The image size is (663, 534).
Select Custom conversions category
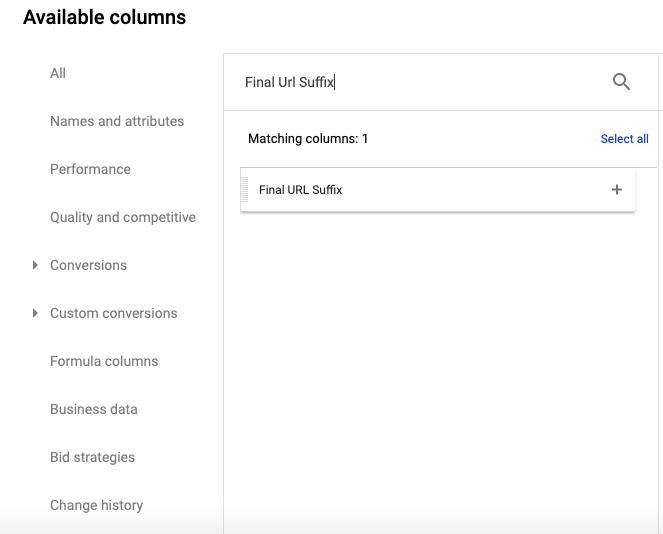[114, 313]
